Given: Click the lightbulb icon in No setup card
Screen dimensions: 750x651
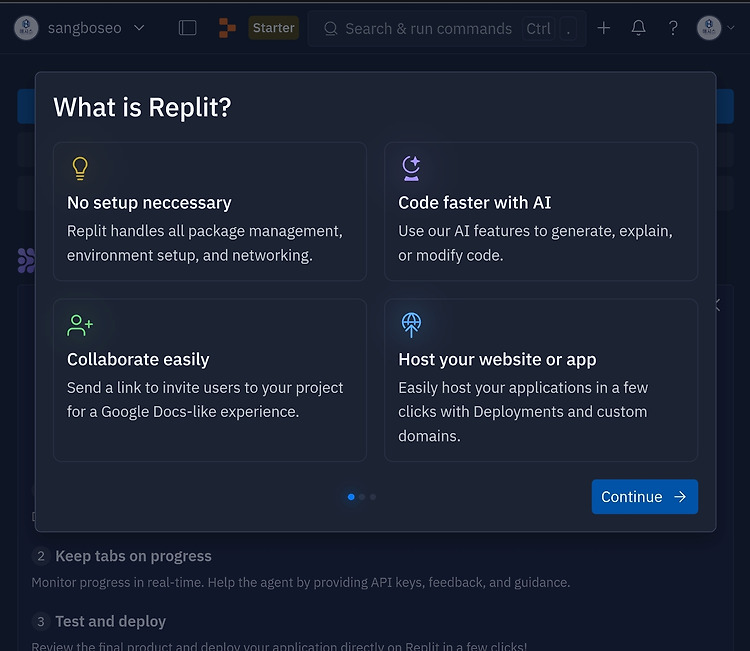Looking at the screenshot, I should tap(80, 168).
